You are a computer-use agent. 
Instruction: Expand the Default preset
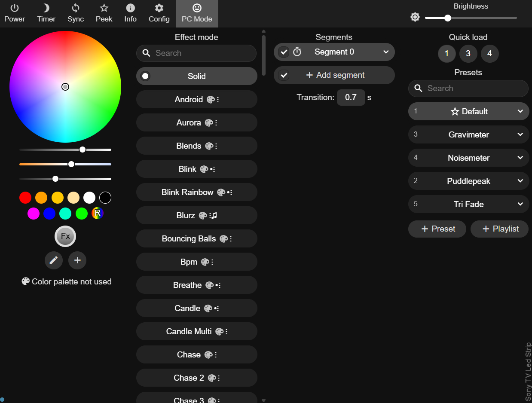520,111
